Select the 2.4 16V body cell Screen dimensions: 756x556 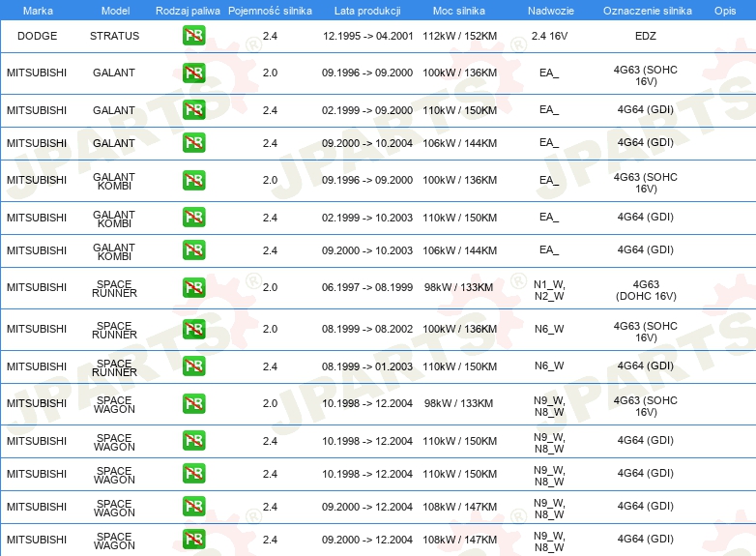(x=549, y=36)
